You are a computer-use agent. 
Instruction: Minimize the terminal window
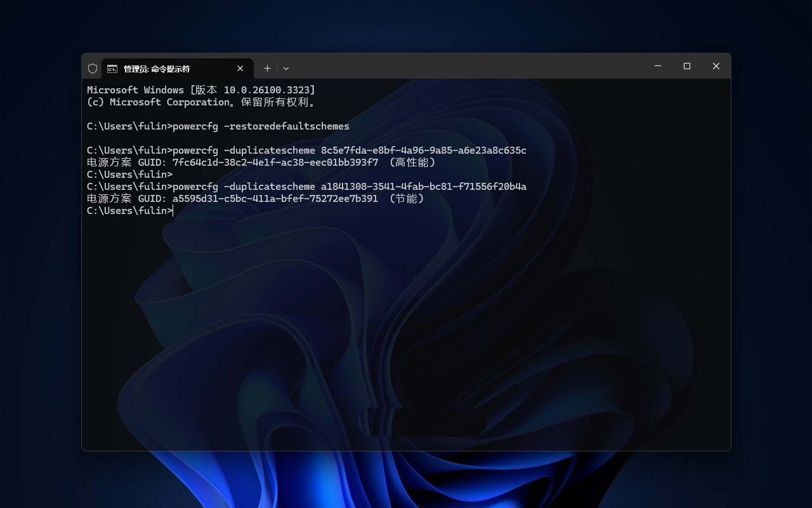(658, 66)
